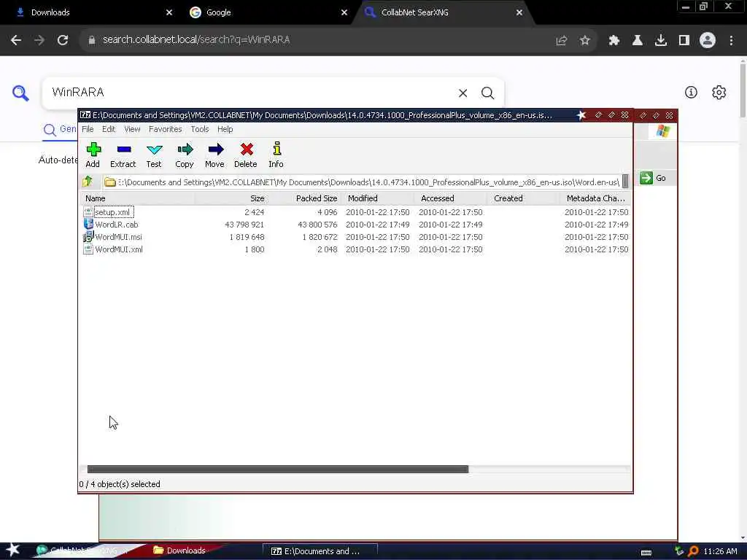Open the 7-Zip address path dropdown
Image resolution: width=747 pixels, height=560 pixels.
(625, 182)
